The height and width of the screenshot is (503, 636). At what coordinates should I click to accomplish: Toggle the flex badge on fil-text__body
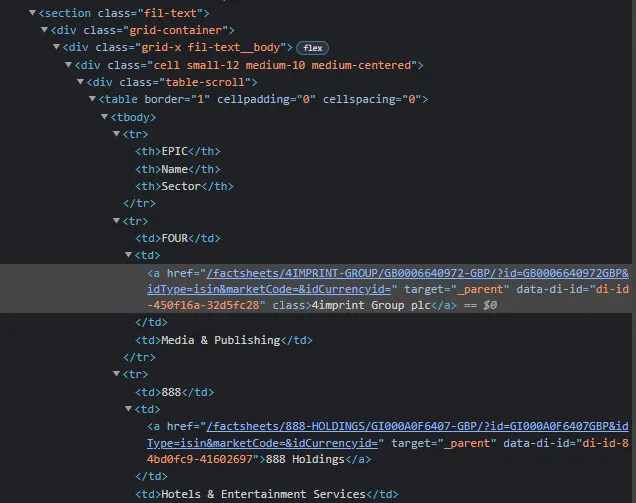pyautogui.click(x=312, y=48)
